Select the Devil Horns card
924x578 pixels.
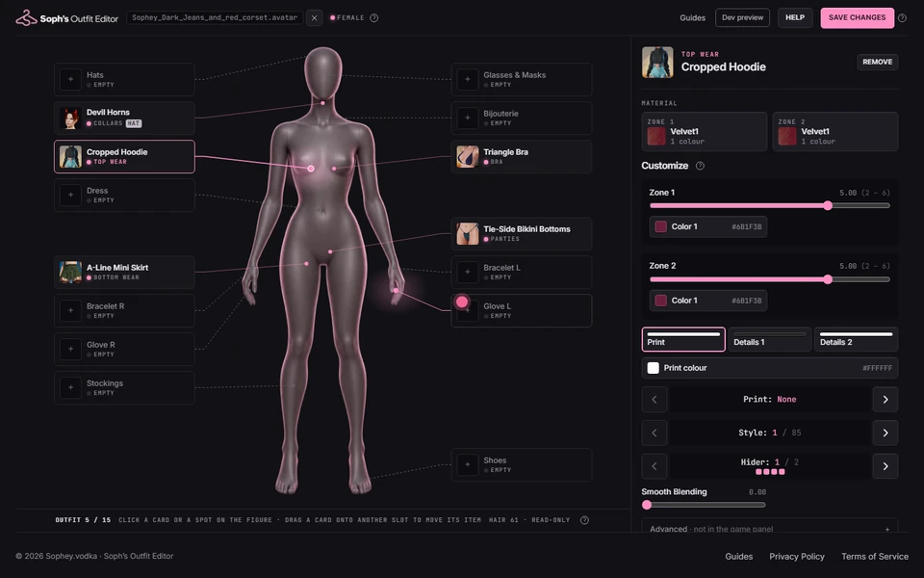click(x=124, y=118)
